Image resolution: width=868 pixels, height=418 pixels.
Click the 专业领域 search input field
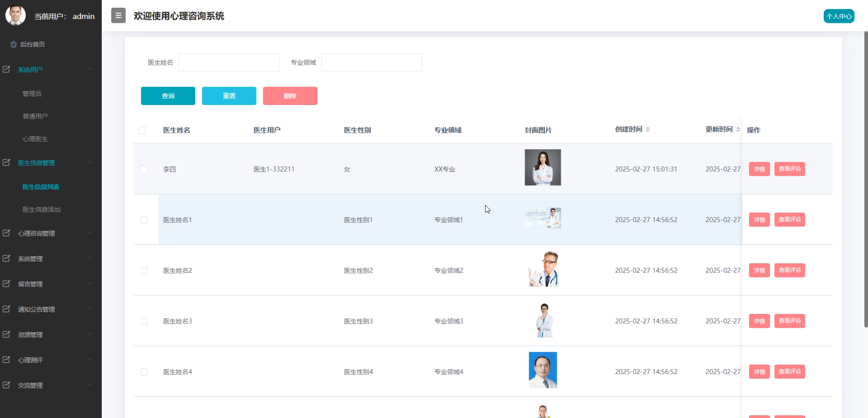pyautogui.click(x=372, y=63)
